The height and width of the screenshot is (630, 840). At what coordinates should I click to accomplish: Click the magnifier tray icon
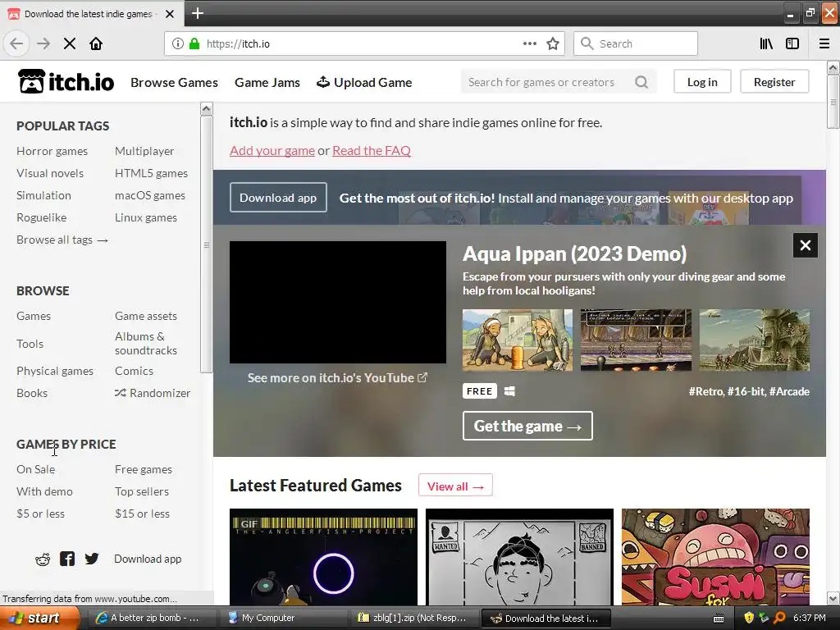point(779,618)
